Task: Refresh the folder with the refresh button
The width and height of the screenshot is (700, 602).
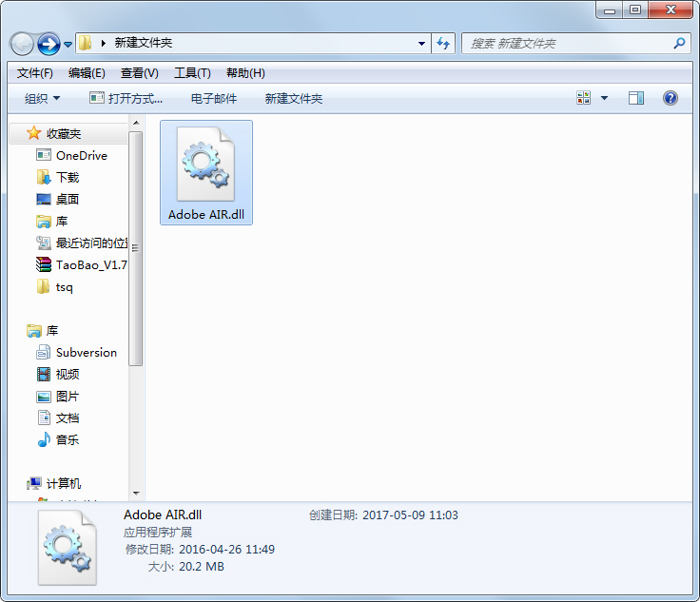Action: 443,44
